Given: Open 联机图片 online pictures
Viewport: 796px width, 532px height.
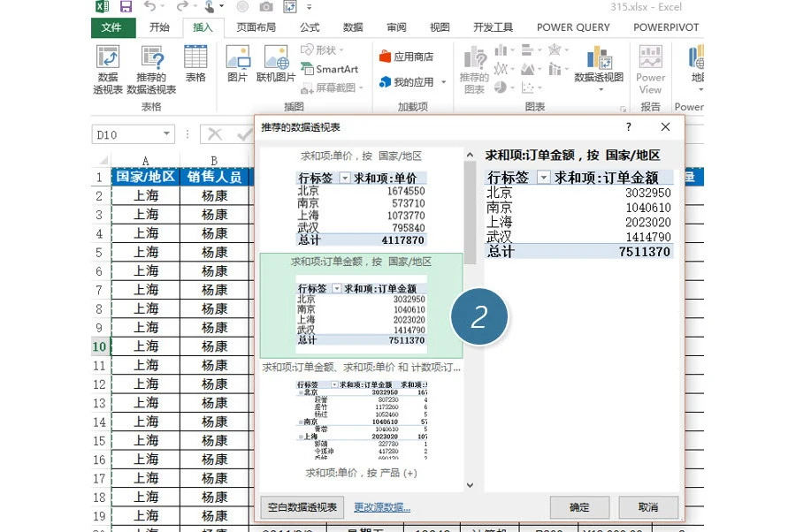Looking at the screenshot, I should tap(276, 65).
